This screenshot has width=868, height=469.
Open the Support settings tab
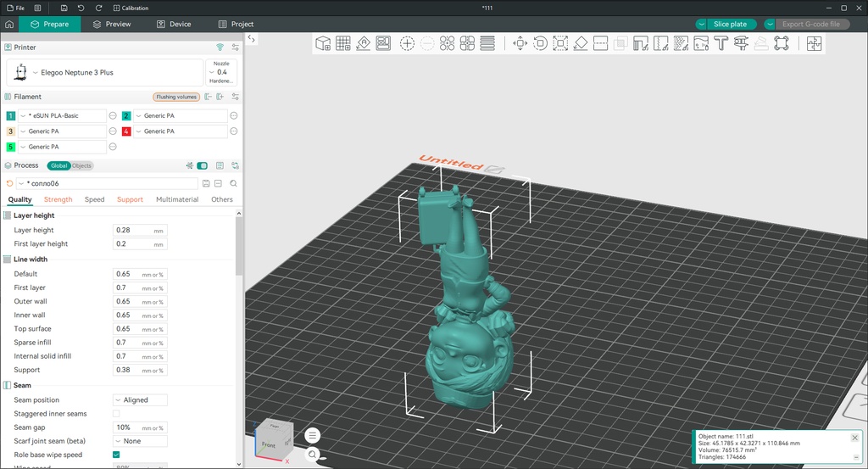point(130,199)
